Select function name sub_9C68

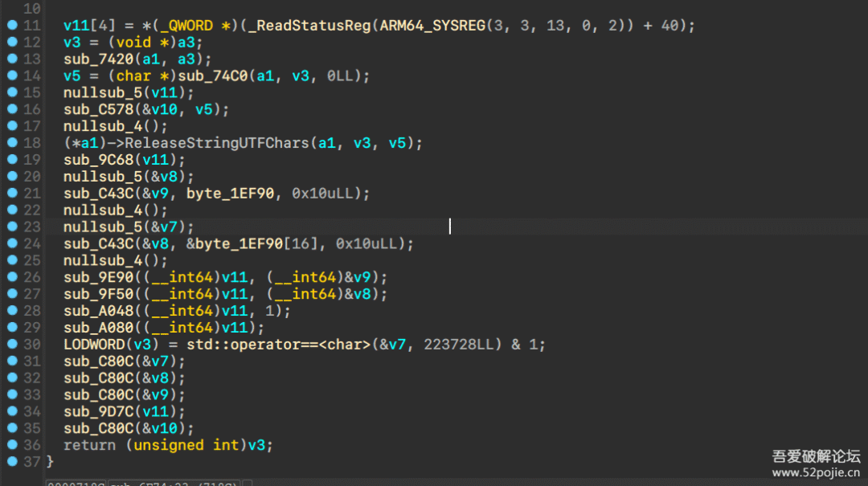(99, 160)
